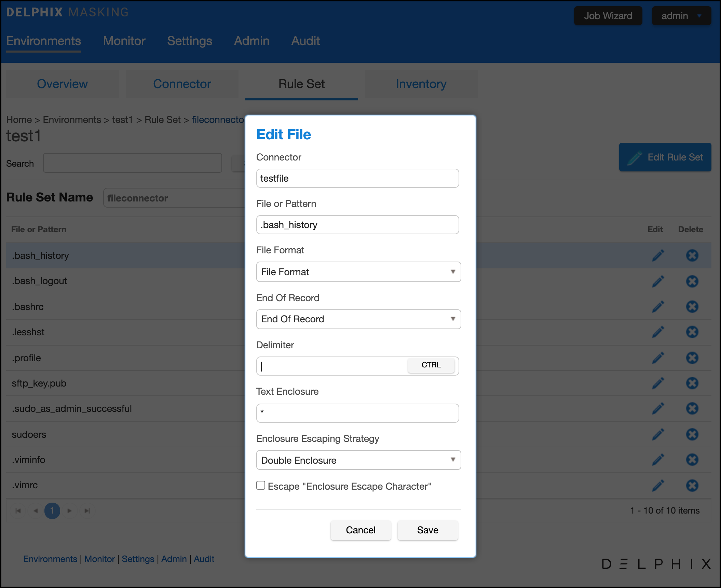Expand the End Of Record dropdown
Screen dimensions: 721x588
click(358, 319)
